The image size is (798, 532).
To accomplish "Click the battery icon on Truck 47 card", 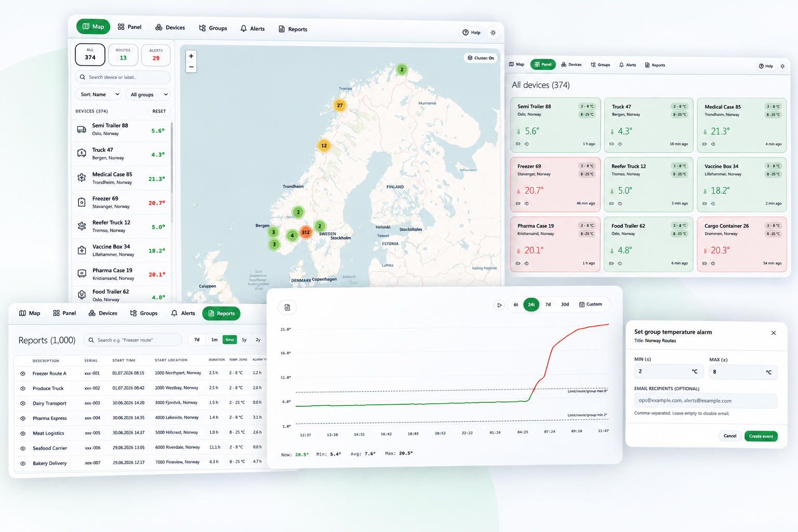I will point(612,144).
